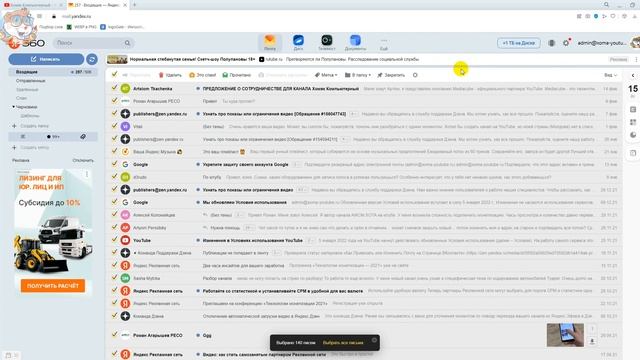Viewport: 640px width, 360px height.
Task: Open the Спам folder
Action: click(21, 98)
